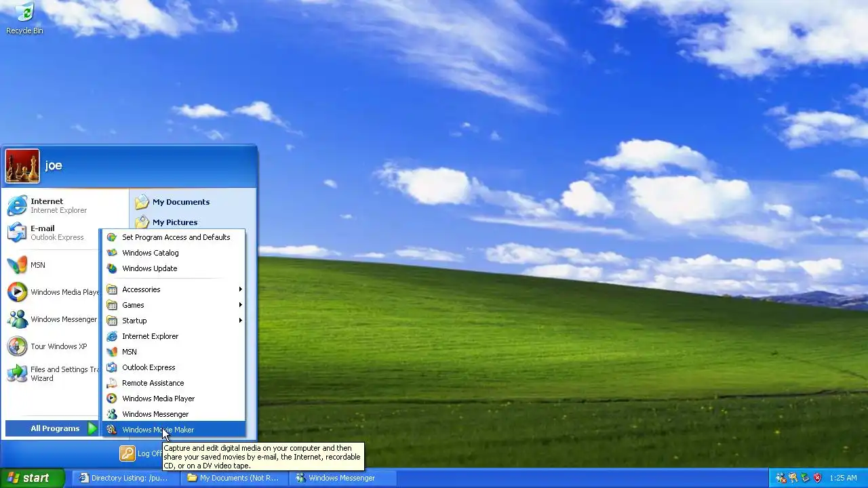Viewport: 868px width, 488px height.
Task: Open Windows Media Player from All Programs list
Action: (x=174, y=399)
